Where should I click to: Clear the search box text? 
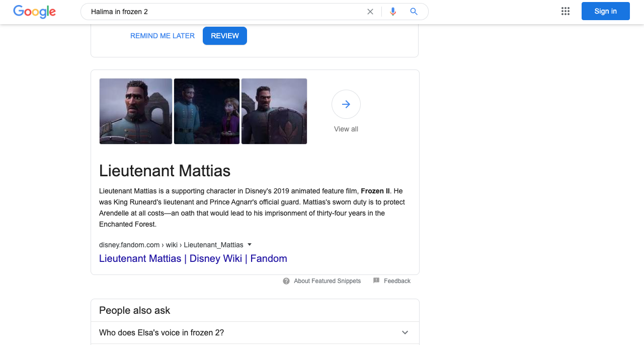pos(370,12)
